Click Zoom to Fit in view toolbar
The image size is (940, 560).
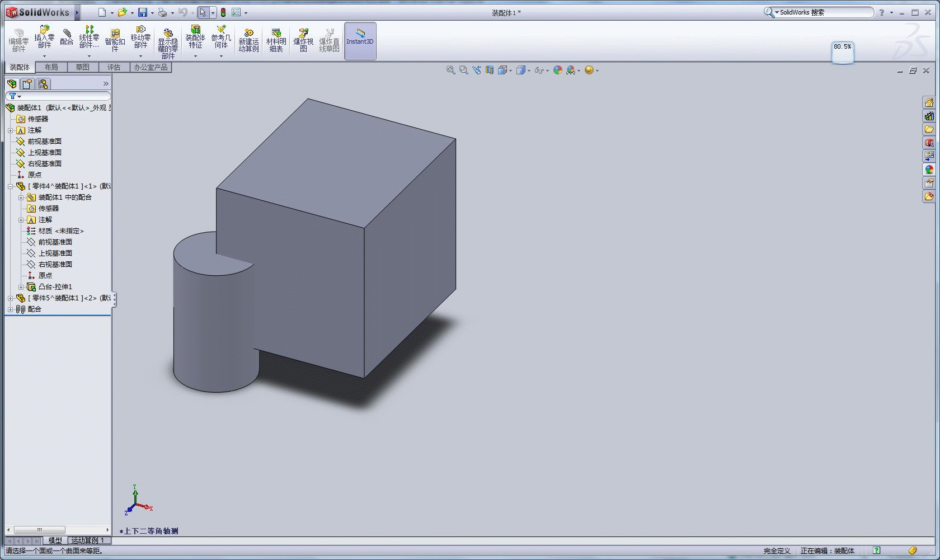(450, 70)
